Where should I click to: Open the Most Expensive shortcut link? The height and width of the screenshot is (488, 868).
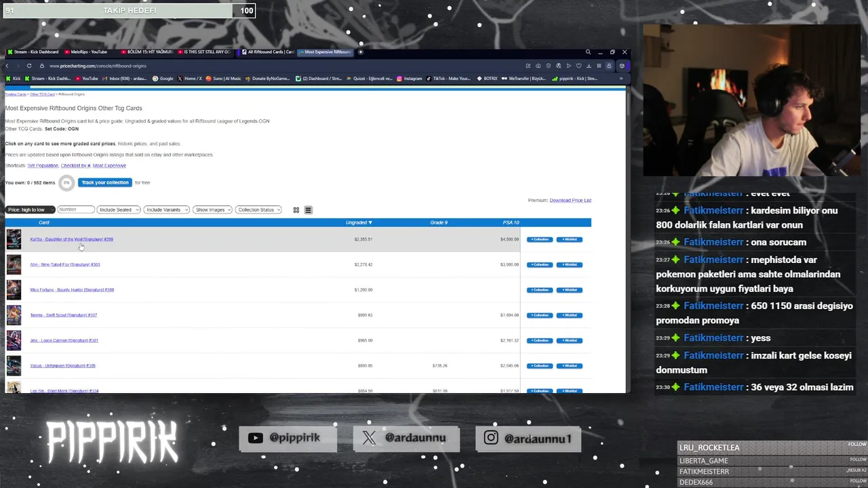109,165
